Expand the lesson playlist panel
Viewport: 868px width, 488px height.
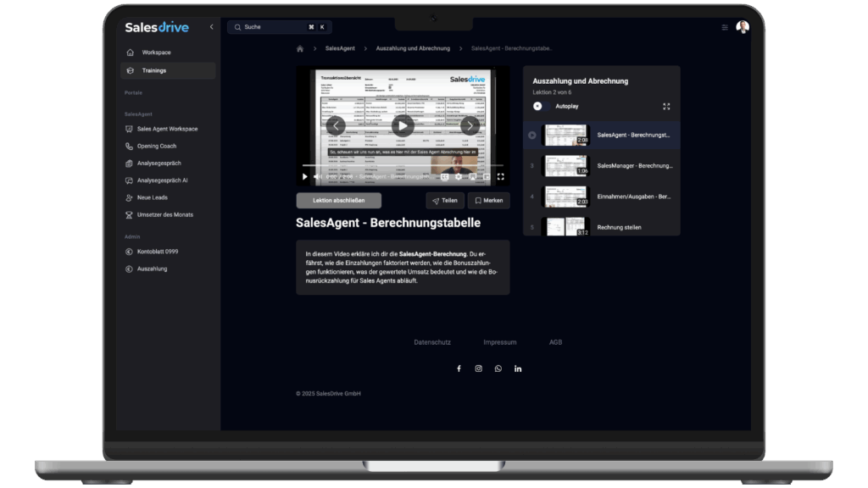(666, 107)
